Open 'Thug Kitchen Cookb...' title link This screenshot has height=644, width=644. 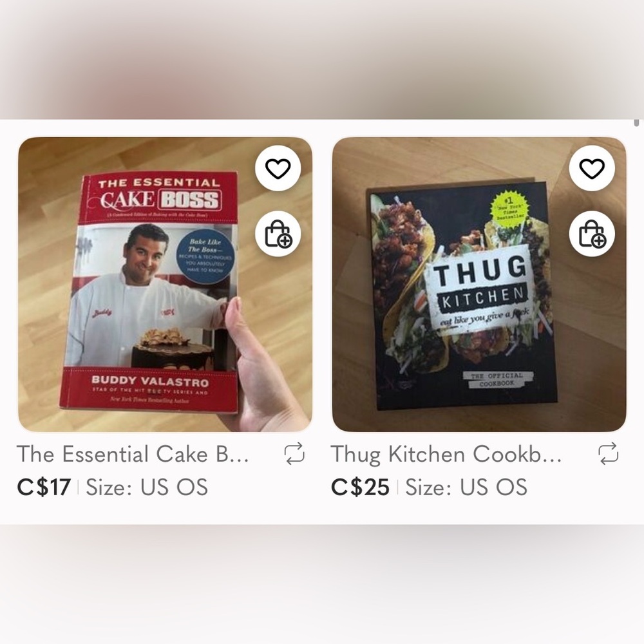click(446, 454)
